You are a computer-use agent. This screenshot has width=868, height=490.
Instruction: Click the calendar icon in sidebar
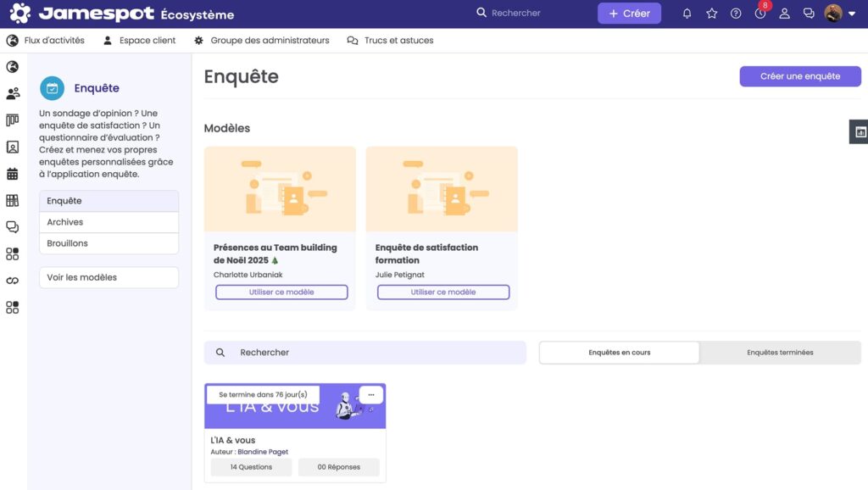coord(12,174)
